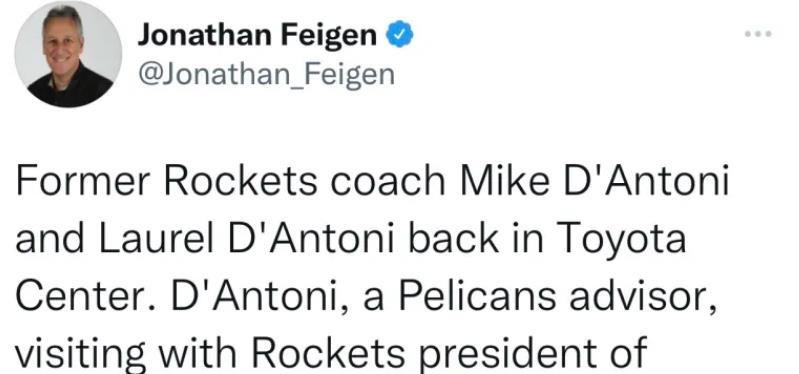Open the three-dot more options menu
The image size is (799, 374).
point(758,34)
